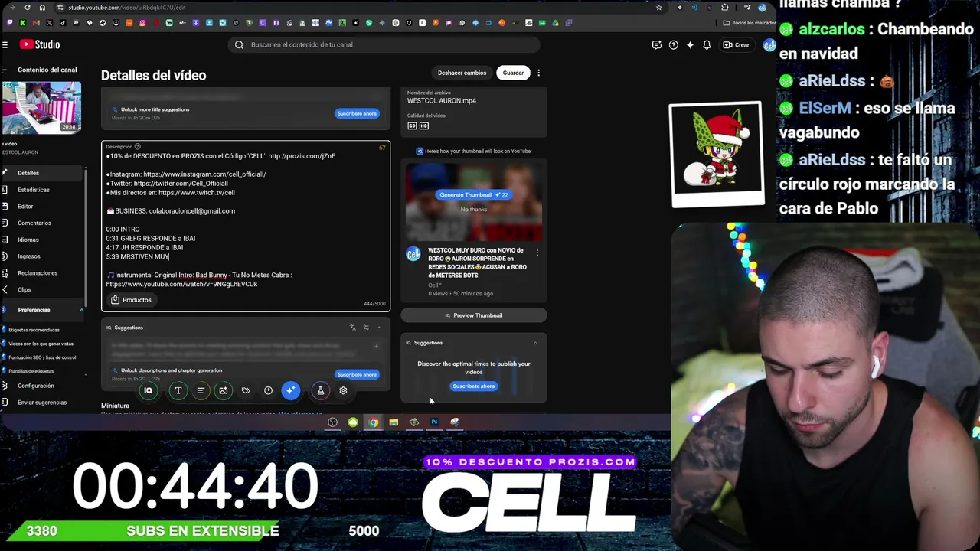The width and height of the screenshot is (980, 551).
Task: Click the header icon left of help
Action: [x=656, y=45]
